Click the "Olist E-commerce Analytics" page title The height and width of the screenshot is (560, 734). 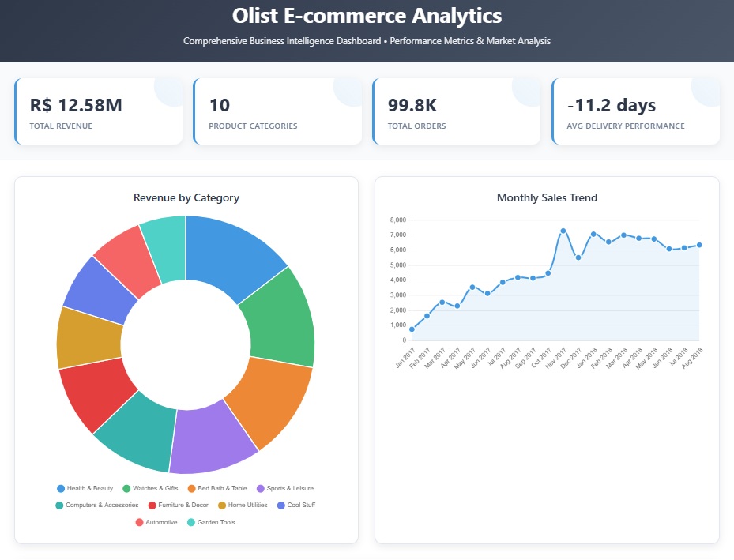point(367,16)
